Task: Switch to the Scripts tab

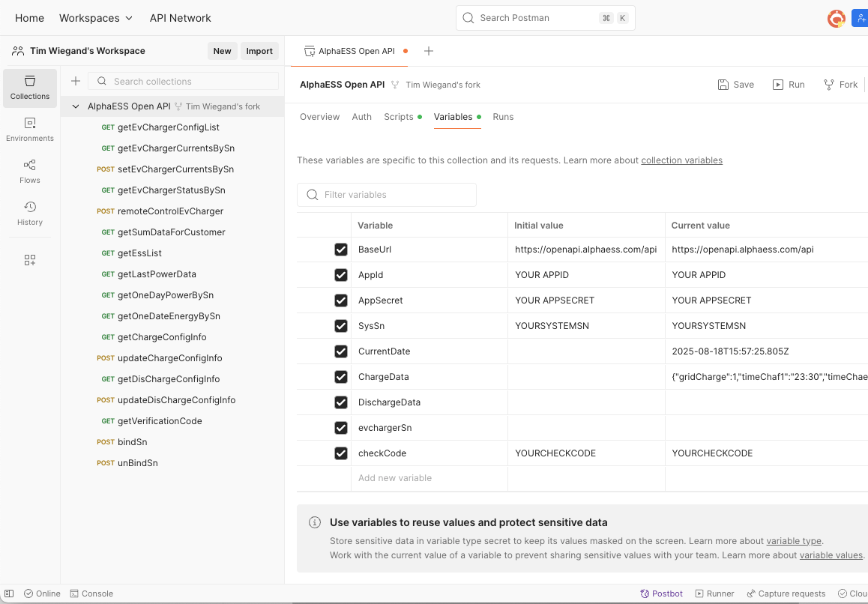Action: [403, 117]
